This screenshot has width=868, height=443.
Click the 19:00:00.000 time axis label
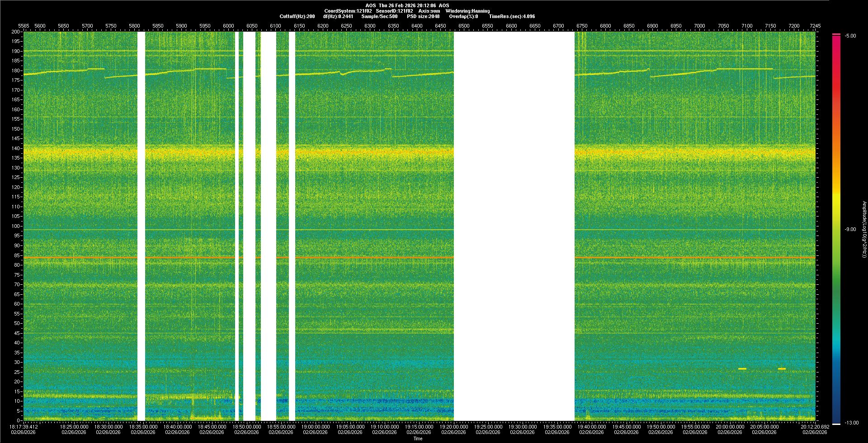[315, 427]
